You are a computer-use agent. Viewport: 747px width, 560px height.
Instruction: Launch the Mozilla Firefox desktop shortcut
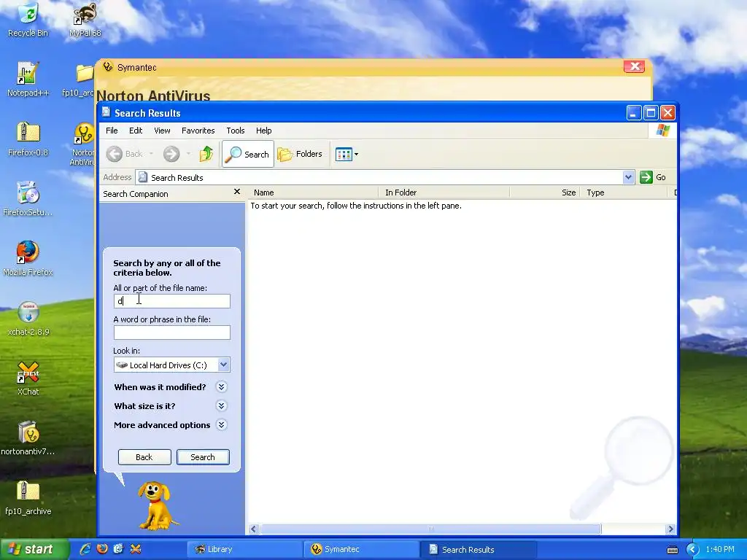tap(28, 259)
